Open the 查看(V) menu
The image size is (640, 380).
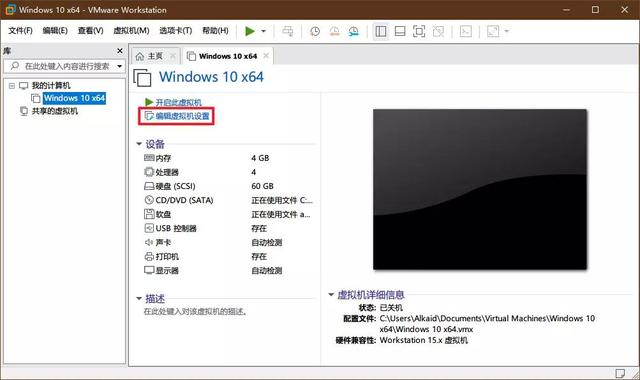(x=91, y=31)
